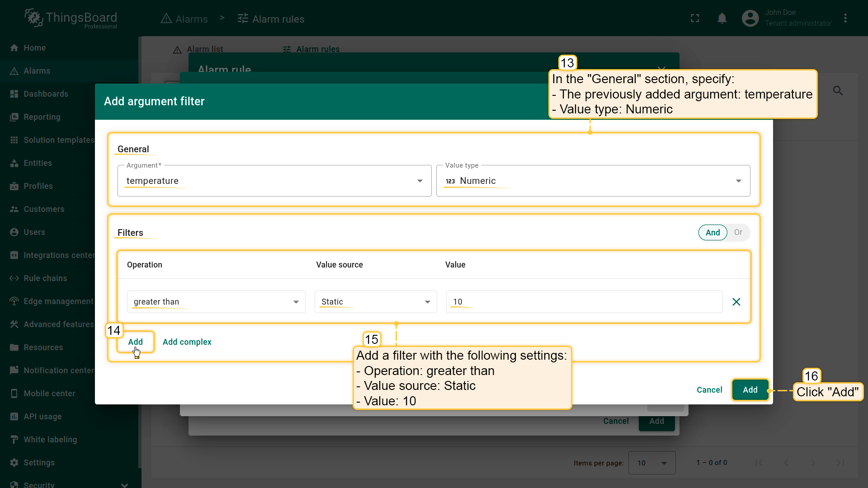Expand the Security sidebar section
Image resolution: width=868 pixels, height=488 pixels.
pyautogui.click(x=124, y=485)
